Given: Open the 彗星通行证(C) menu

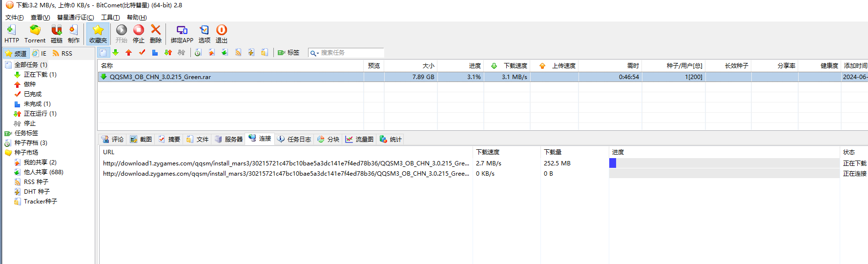Looking at the screenshot, I should pos(75,18).
